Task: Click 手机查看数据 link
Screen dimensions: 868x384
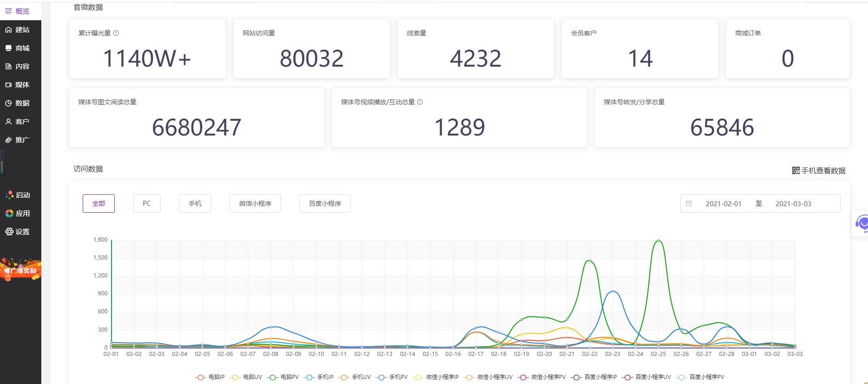Action: (x=819, y=171)
